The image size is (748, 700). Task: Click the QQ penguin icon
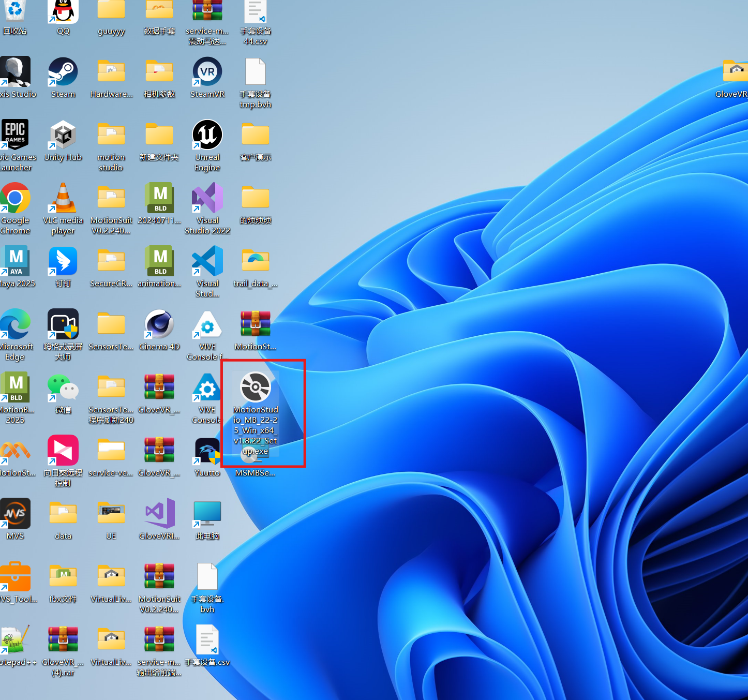[x=63, y=11]
